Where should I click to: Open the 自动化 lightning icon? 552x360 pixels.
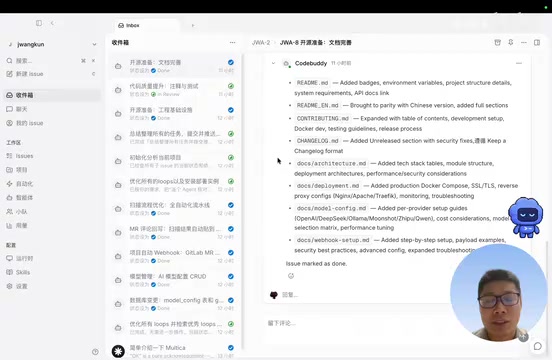point(10,184)
